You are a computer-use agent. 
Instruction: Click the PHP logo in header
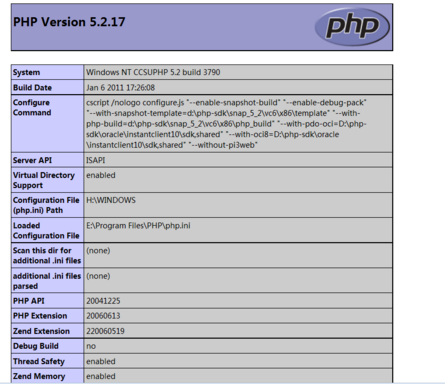click(352, 27)
